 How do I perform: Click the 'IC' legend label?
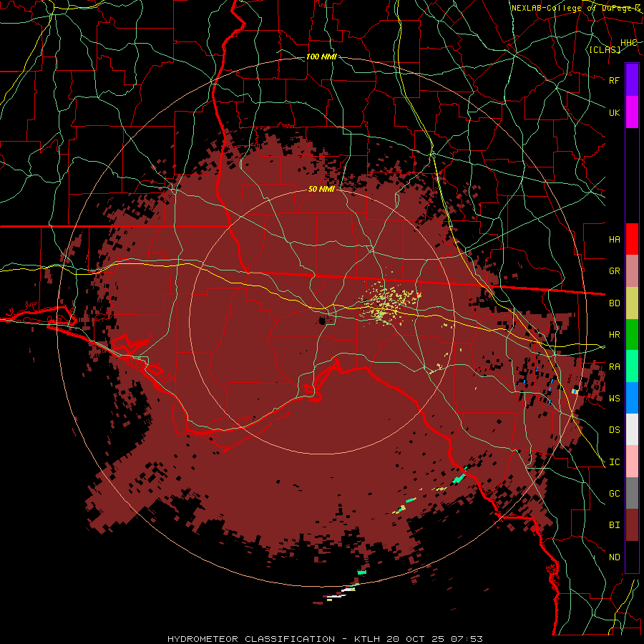[614, 462]
